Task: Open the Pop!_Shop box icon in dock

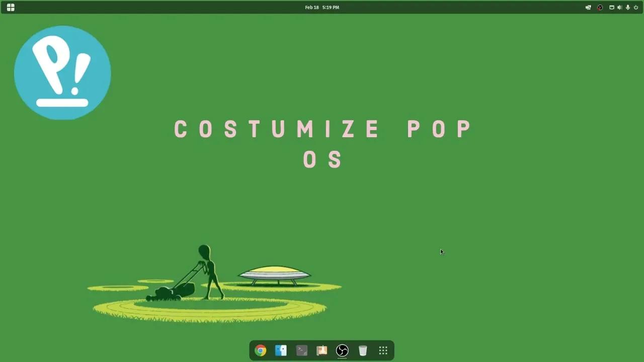Action: point(321,350)
